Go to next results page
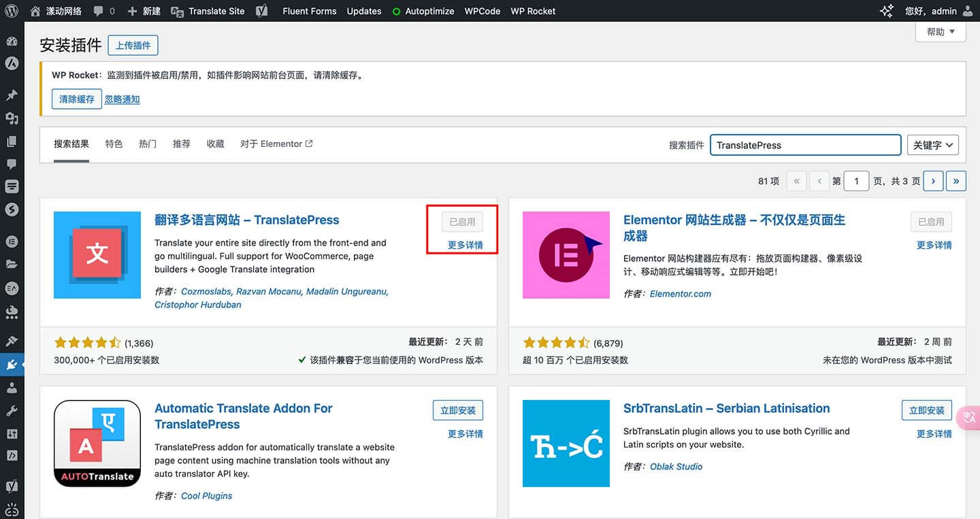Screen dimensions: 980x519 (933, 181)
